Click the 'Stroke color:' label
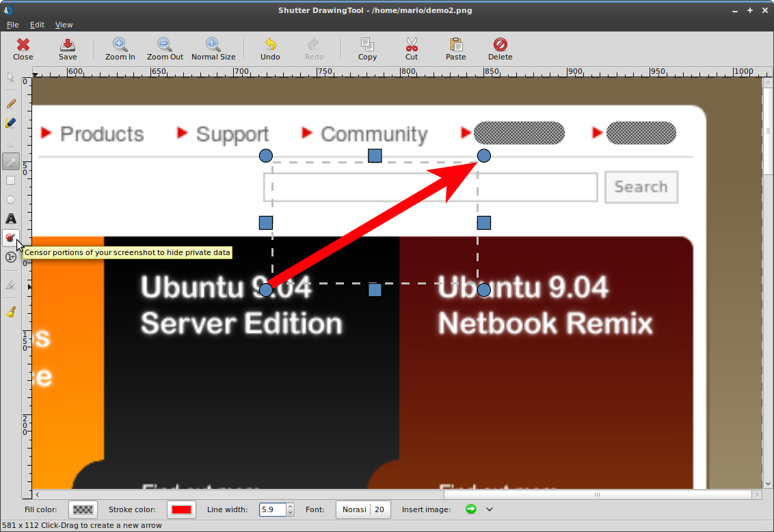The image size is (774, 532). [x=132, y=510]
